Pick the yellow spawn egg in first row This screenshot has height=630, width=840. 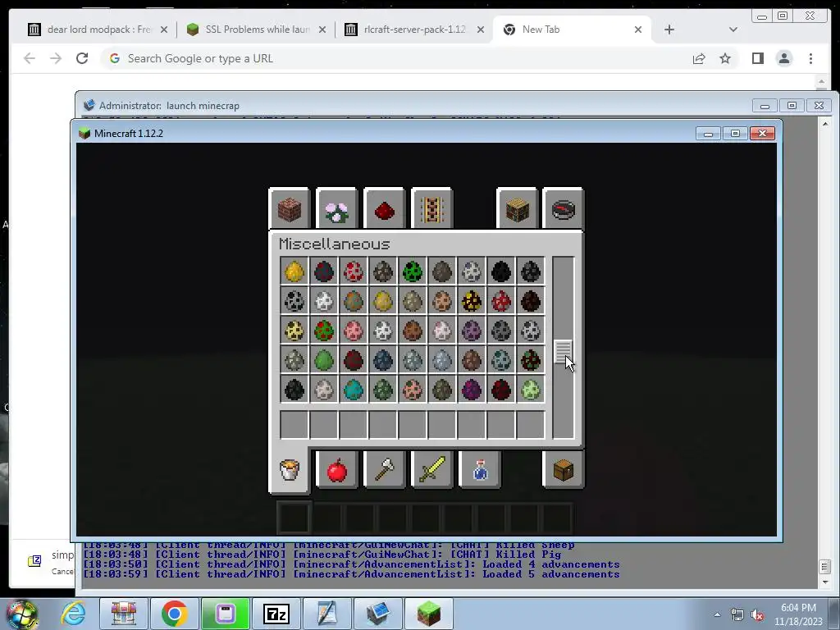[x=294, y=272]
